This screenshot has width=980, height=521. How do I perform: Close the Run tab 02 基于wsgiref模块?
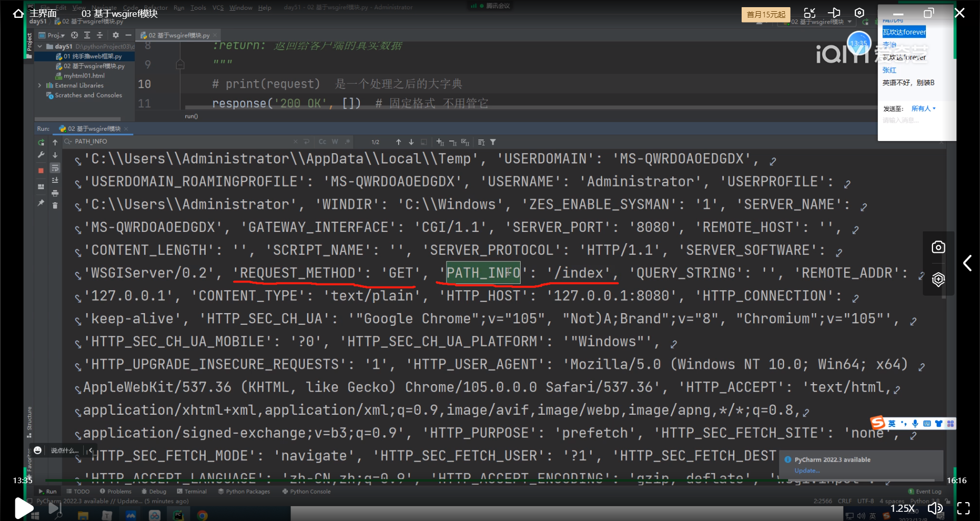[126, 129]
